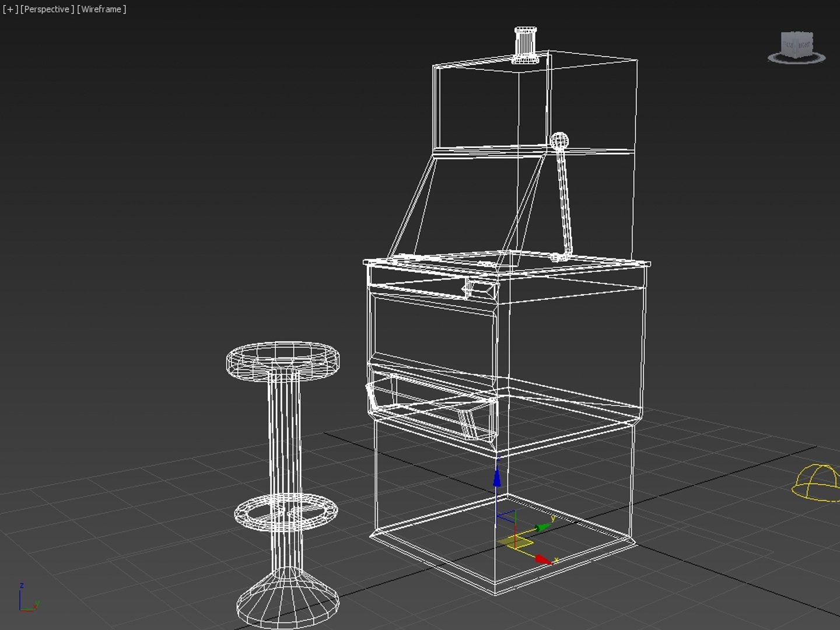Open the Perspective viewport label menu
Viewport: 840px width, 630px height.
(47, 9)
